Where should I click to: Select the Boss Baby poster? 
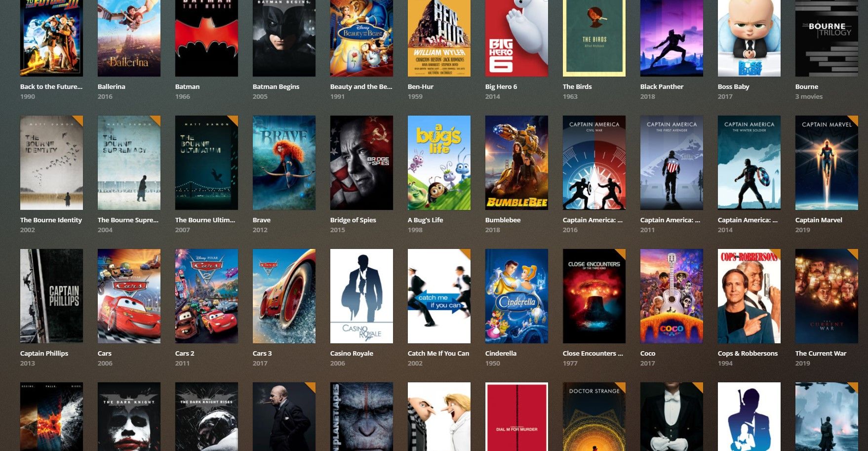point(749,38)
